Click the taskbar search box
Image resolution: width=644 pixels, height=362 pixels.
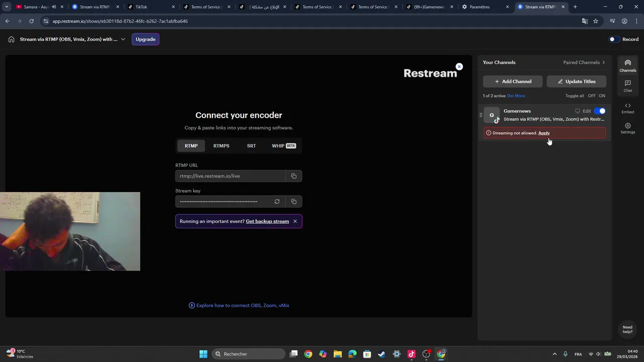pyautogui.click(x=249, y=354)
